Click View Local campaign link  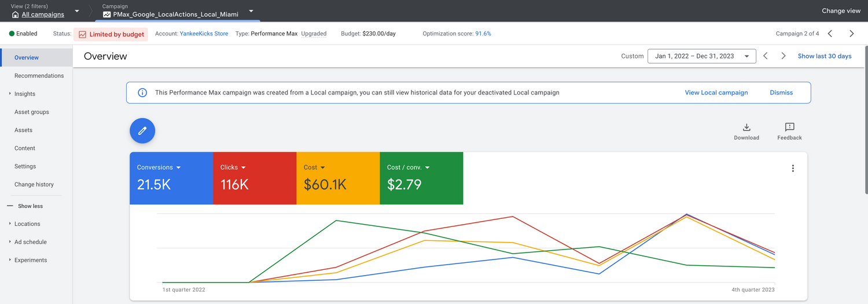[x=716, y=93]
